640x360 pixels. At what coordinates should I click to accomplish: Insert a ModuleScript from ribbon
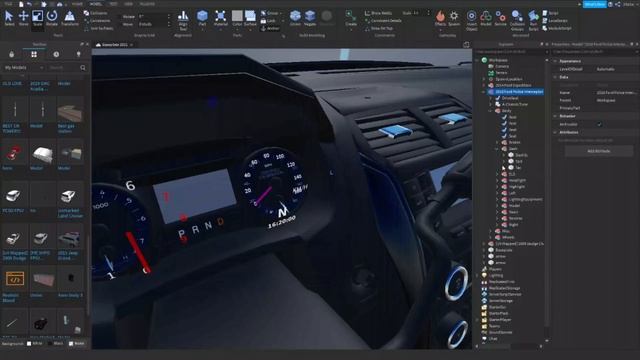point(557,28)
